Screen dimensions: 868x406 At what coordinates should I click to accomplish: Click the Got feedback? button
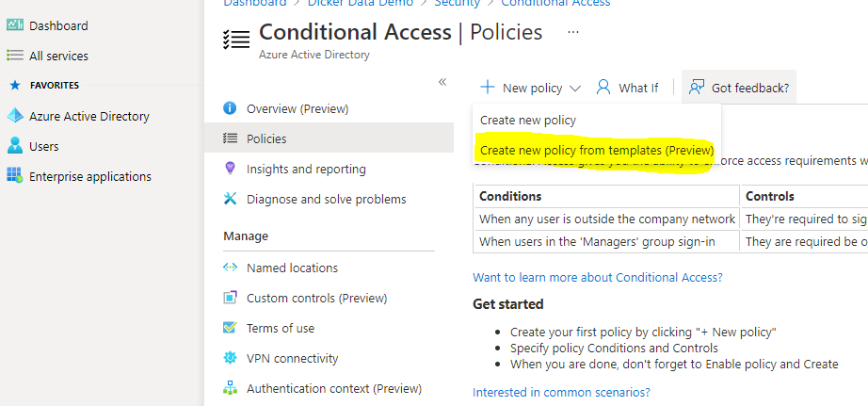pyautogui.click(x=739, y=88)
